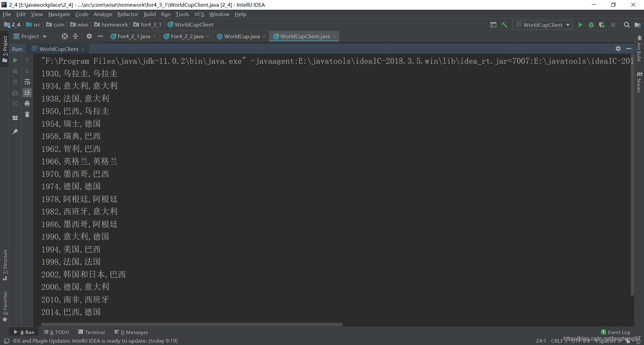Switch to WorldCup.java tab

pyautogui.click(x=241, y=36)
